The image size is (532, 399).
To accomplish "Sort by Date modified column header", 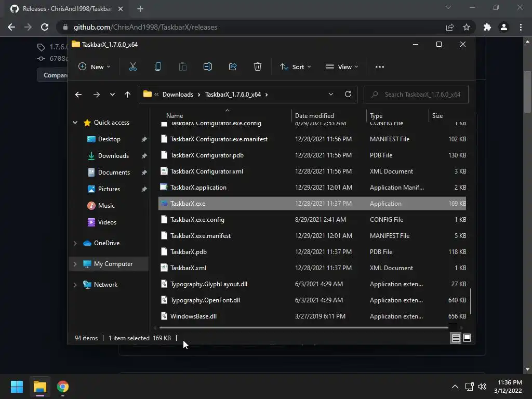I will pyautogui.click(x=328, y=116).
